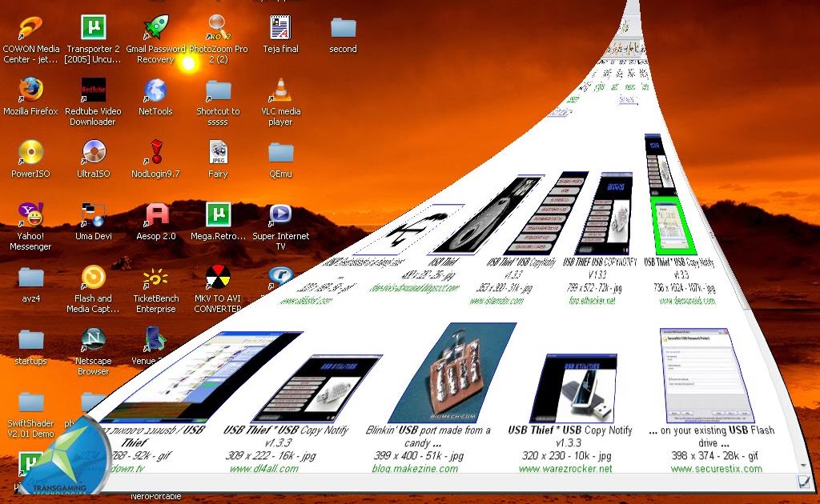Viewport: 820px width, 504px height.
Task: Open the COWON Media Center desktop shortcut
Action: click(30, 28)
